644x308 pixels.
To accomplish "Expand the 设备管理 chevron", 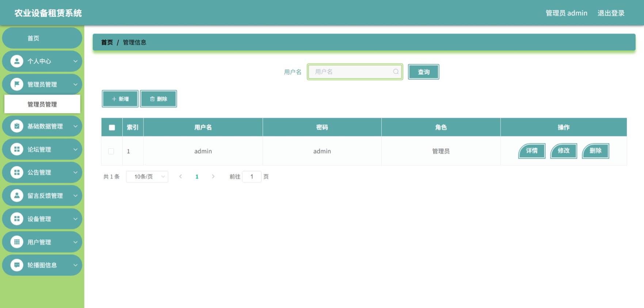I will point(75,219).
